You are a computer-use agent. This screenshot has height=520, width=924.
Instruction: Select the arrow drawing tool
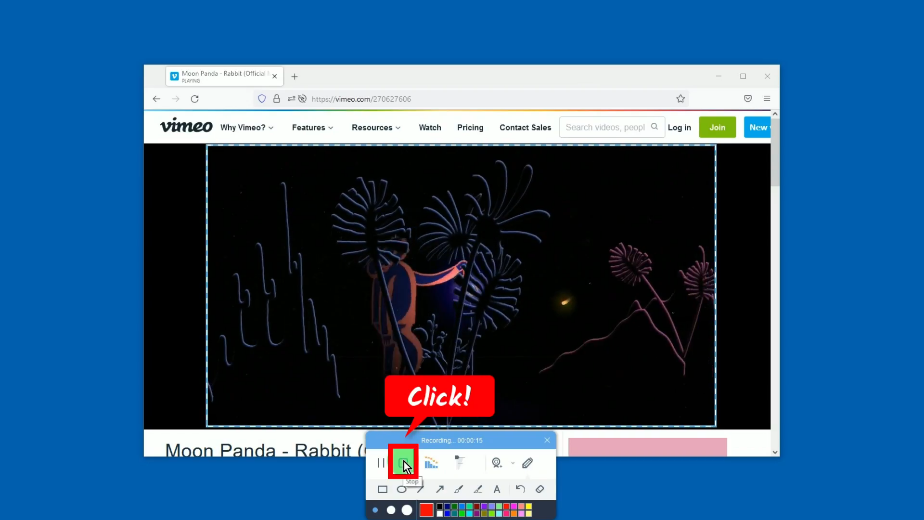pyautogui.click(x=440, y=489)
